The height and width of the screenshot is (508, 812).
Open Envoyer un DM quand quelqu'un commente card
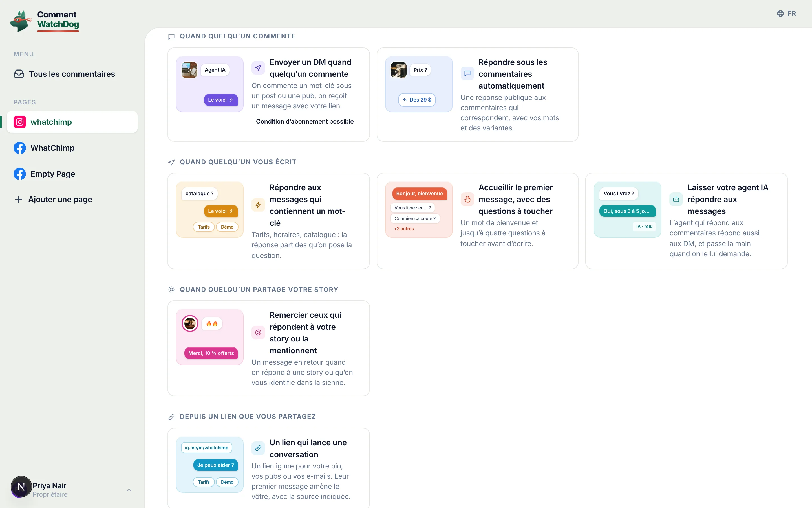(268, 95)
